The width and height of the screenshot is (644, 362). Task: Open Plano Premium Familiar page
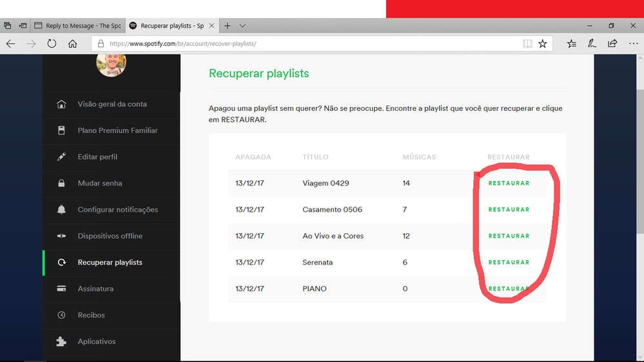(117, 131)
